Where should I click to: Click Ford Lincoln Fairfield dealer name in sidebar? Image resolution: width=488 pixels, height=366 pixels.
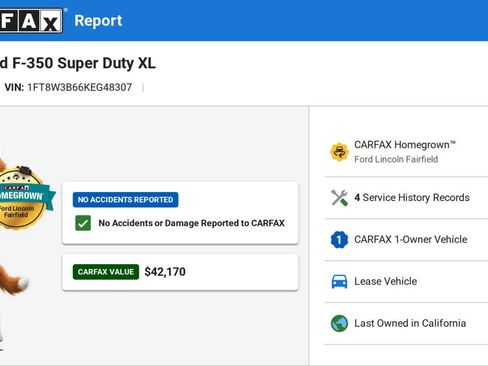(x=396, y=159)
